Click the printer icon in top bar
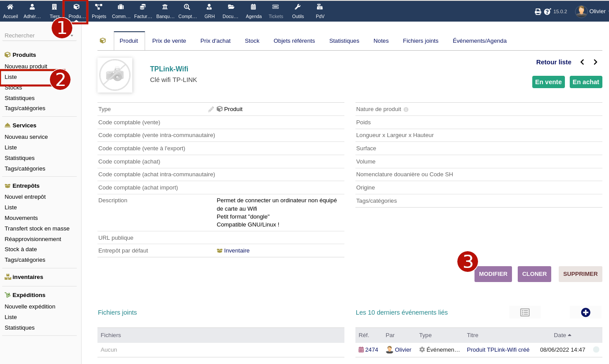This screenshot has width=609, height=364. (538, 11)
